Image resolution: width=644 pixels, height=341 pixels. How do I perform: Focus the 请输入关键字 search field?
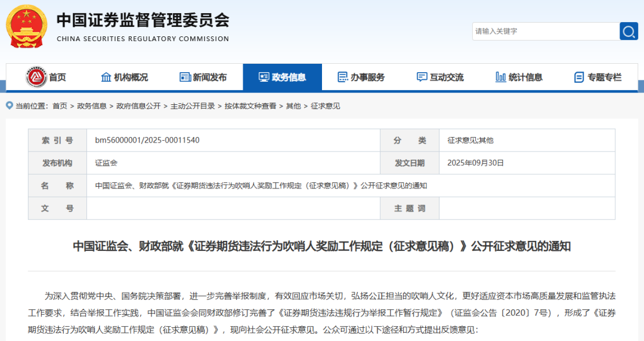546,31
